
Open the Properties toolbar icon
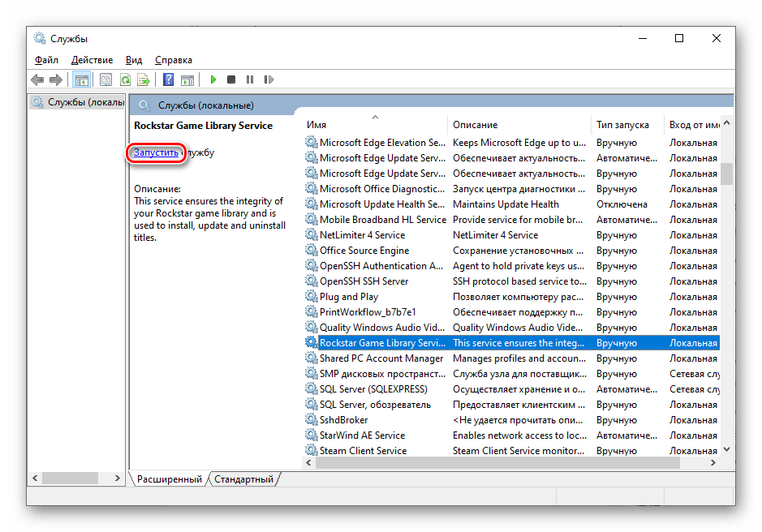pos(105,79)
